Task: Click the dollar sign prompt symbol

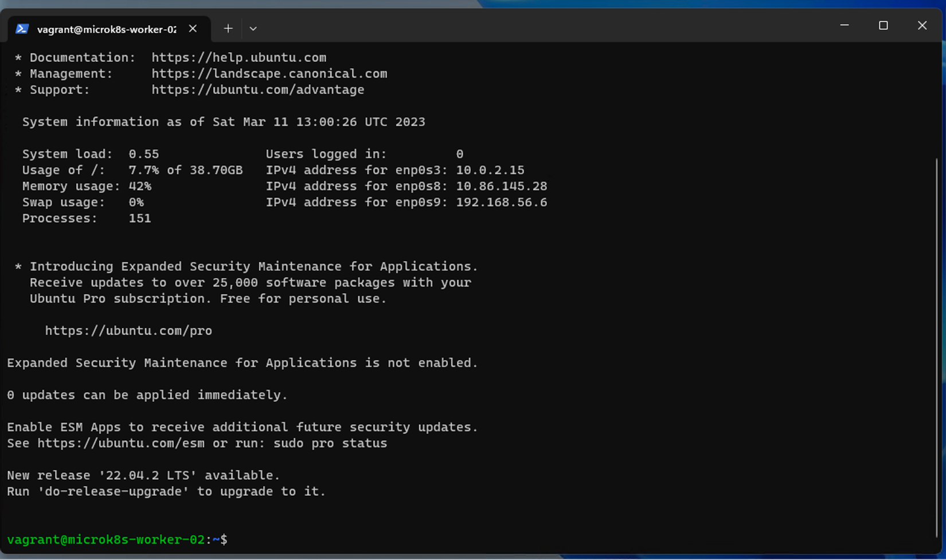Action: [224, 539]
